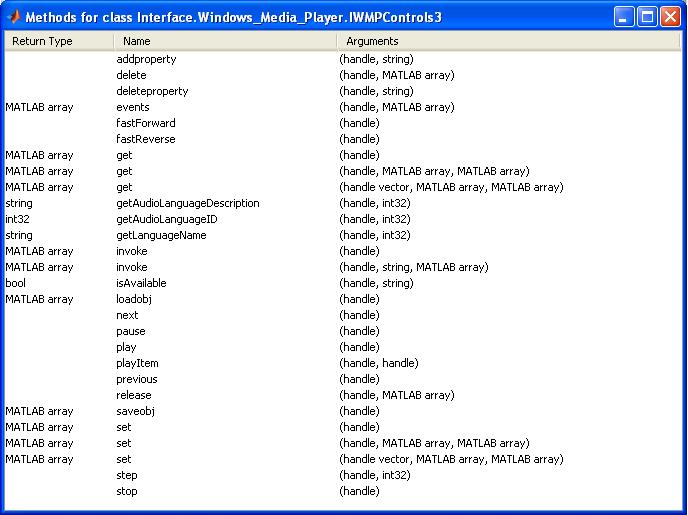This screenshot has width=688, height=515.
Task: Select the pause method name
Action: click(131, 332)
